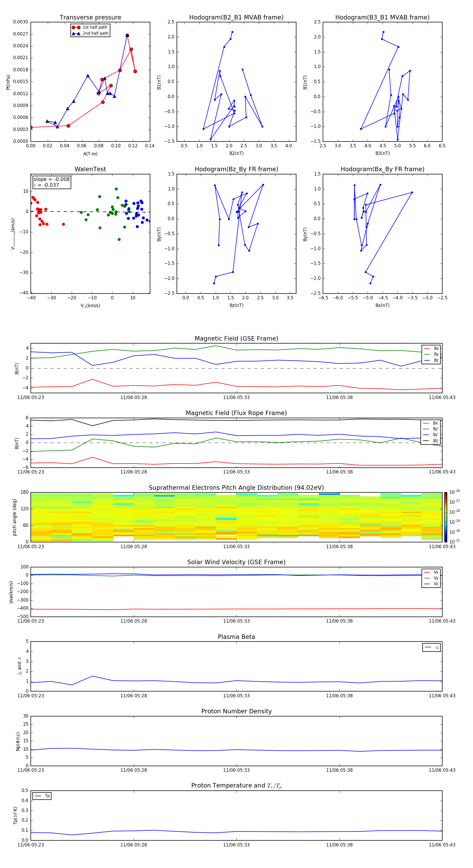Click the "Transverse pressure" plot title
Screen dimensions: 473x868
pyautogui.click(x=90, y=18)
